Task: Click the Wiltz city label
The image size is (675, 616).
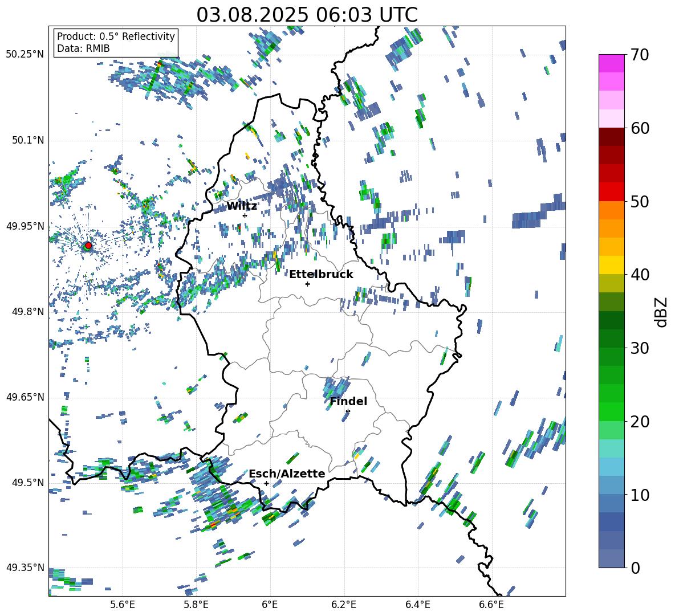Action: 242,206
